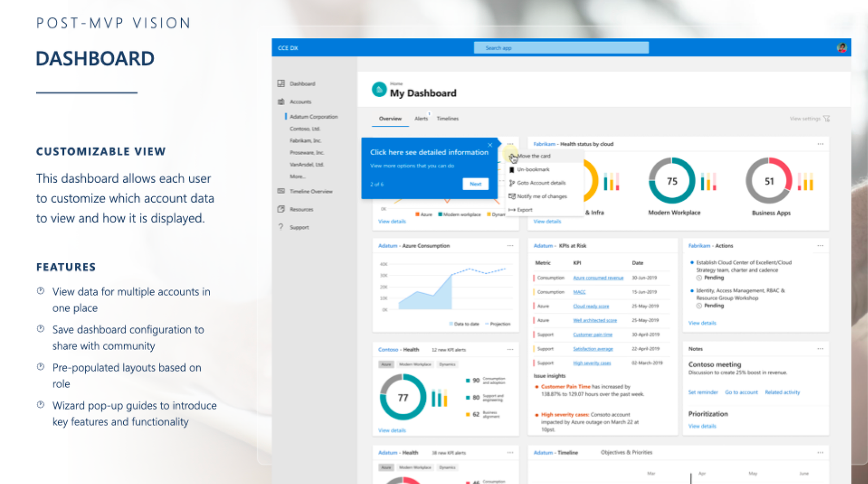Click the View settings filter icon
868x484 pixels.
point(827,119)
